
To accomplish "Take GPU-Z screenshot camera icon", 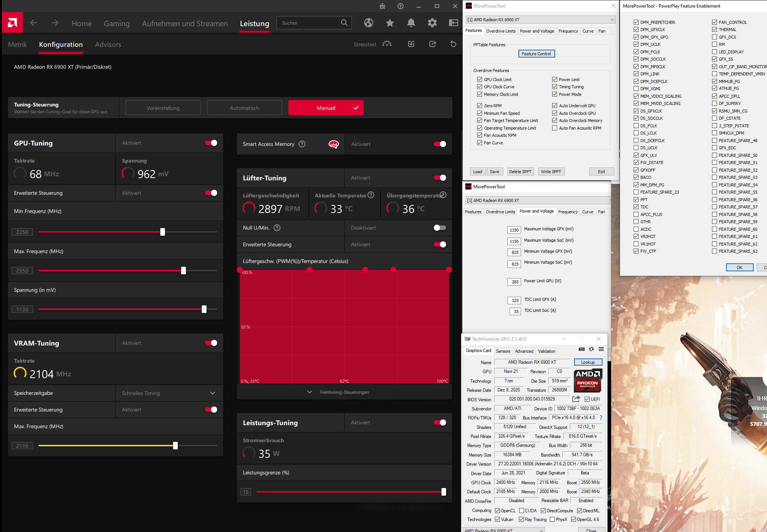I will (x=582, y=349).
